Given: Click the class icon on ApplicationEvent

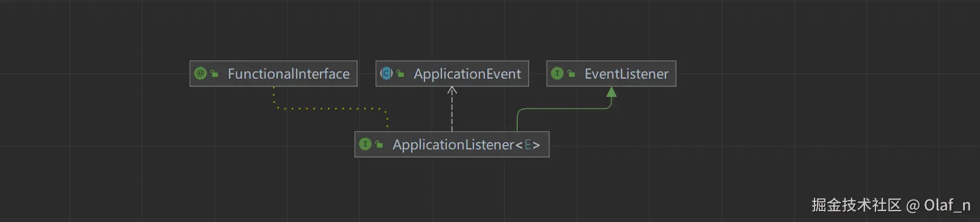Looking at the screenshot, I should point(386,73).
